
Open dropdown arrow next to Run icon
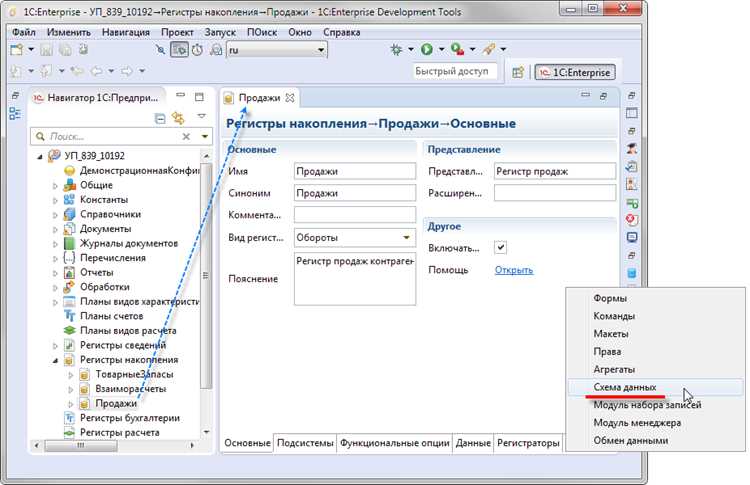pyautogui.click(x=441, y=49)
